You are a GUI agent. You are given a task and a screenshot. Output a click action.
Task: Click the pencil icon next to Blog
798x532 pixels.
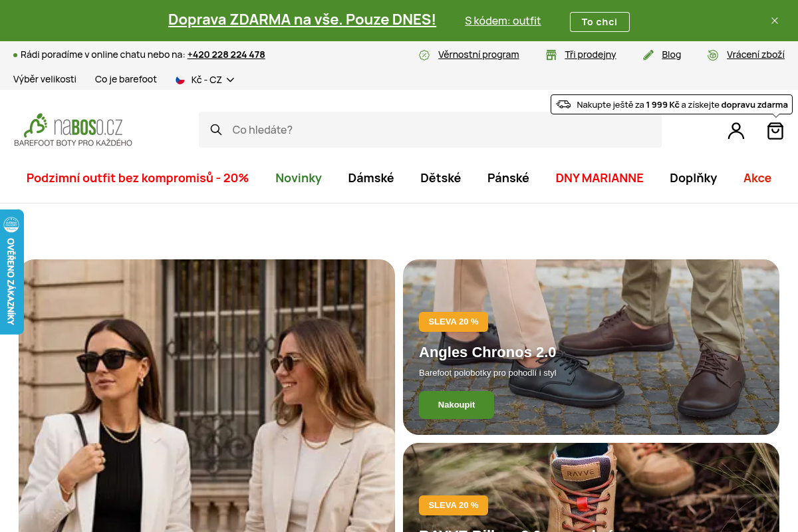point(648,55)
